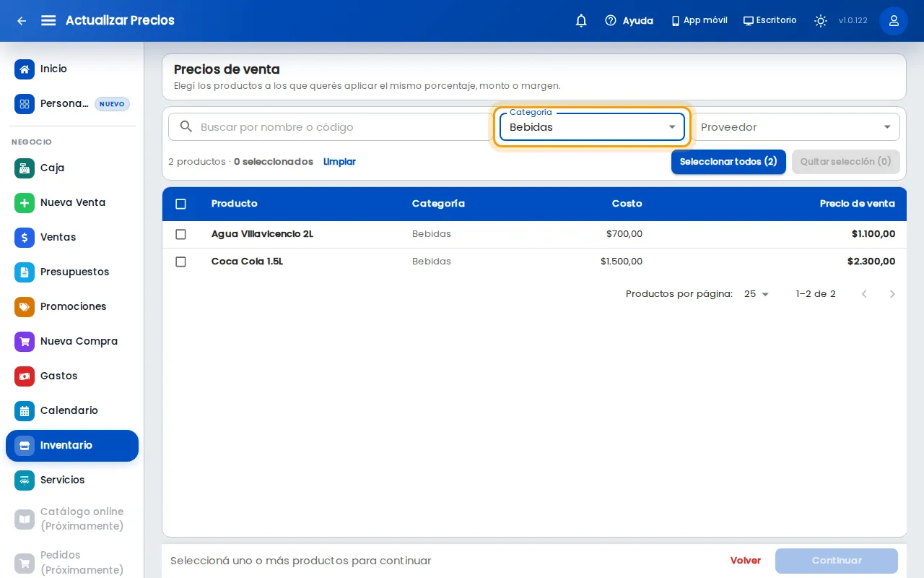Viewport: 924px width, 578px height.
Task: Click the next page arrow
Action: (x=892, y=294)
